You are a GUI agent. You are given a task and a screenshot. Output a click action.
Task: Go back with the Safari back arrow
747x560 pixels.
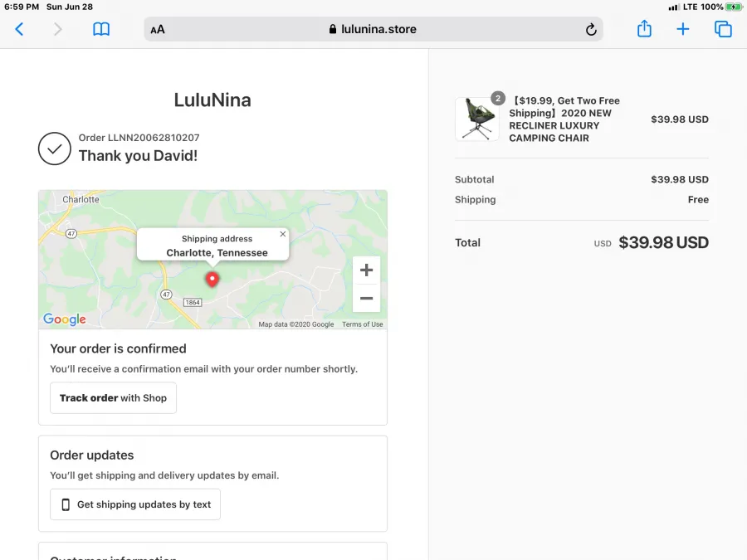19,29
